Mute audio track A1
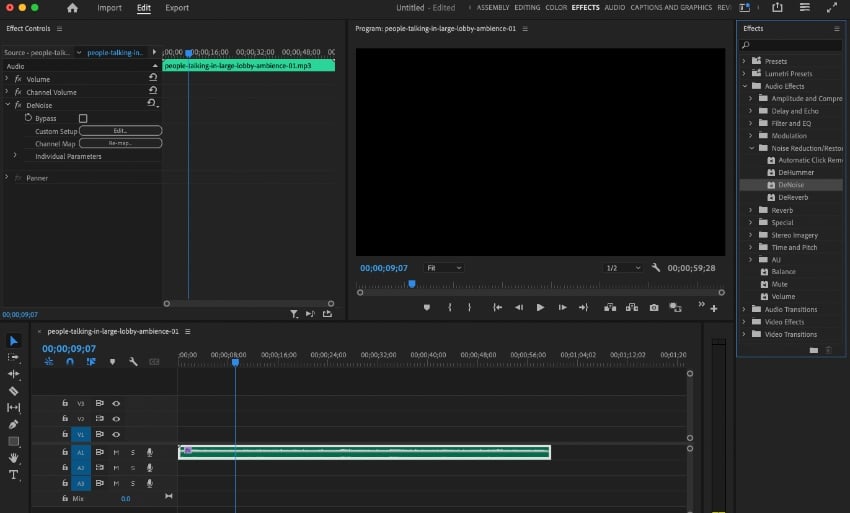 pyautogui.click(x=116, y=452)
